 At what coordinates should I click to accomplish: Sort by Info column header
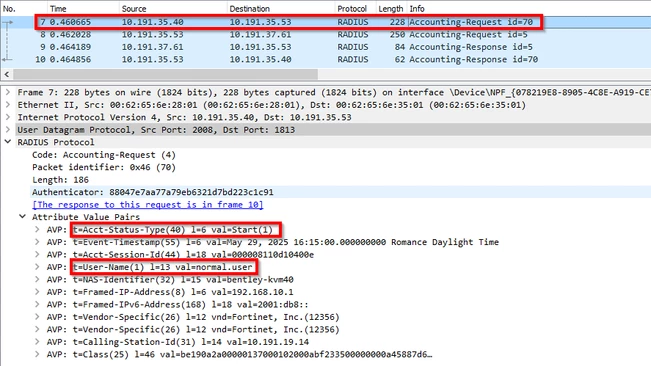[x=417, y=9]
